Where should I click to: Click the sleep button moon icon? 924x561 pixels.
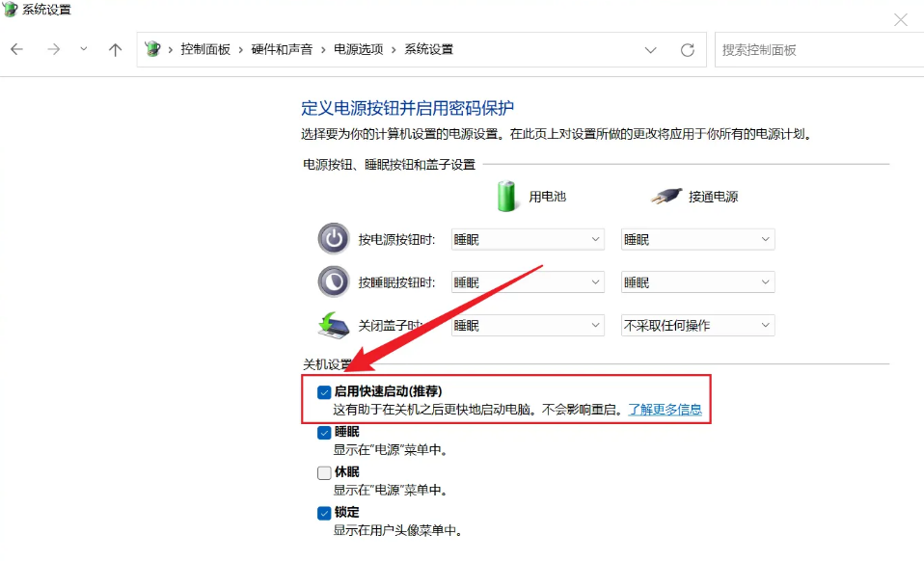pos(333,281)
